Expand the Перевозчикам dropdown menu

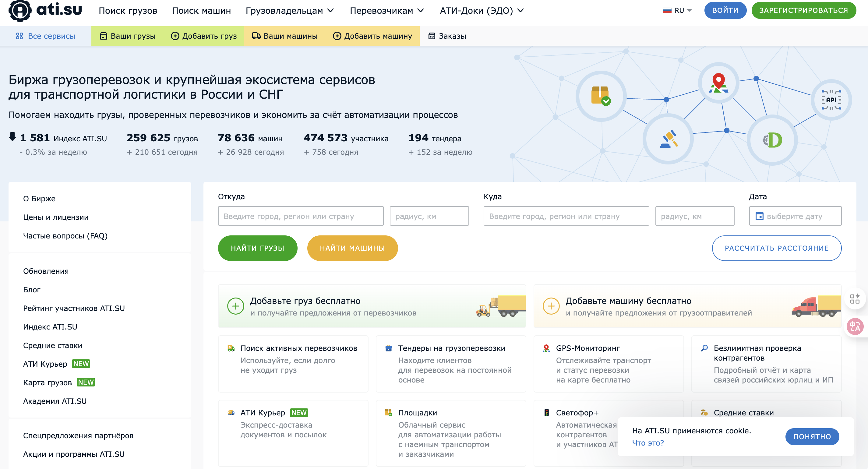point(386,10)
